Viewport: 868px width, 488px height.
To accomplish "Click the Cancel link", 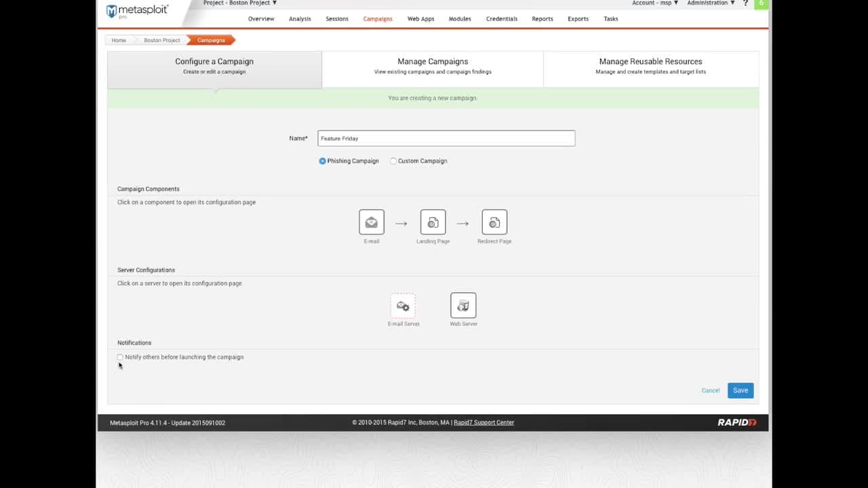I will click(x=711, y=390).
